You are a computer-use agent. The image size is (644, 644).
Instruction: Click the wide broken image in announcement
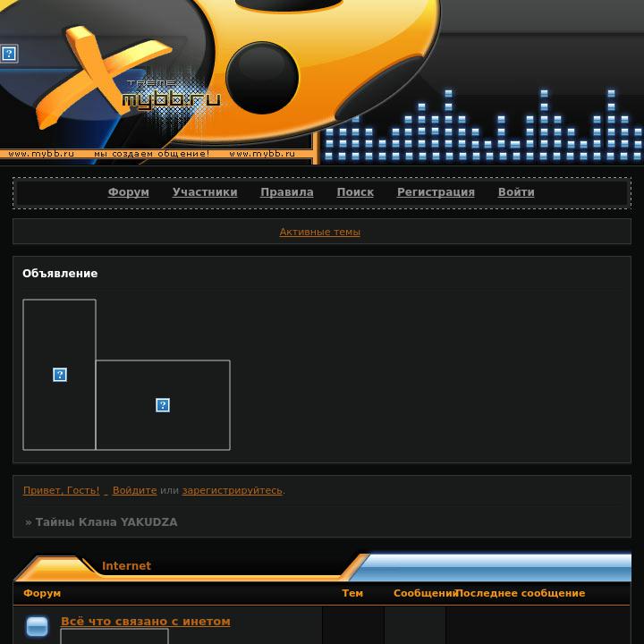[163, 405]
